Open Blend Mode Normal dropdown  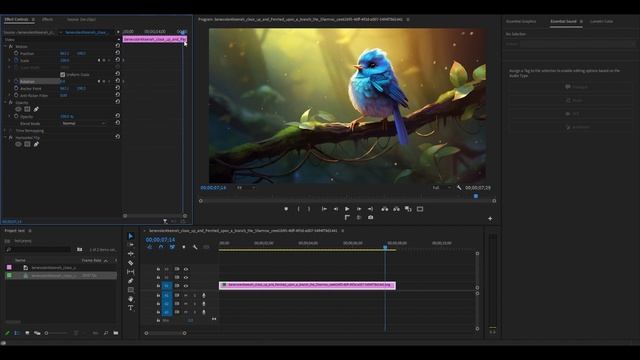84,123
